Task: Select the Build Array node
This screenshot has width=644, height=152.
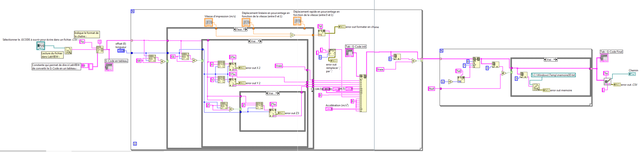Action: (363, 93)
